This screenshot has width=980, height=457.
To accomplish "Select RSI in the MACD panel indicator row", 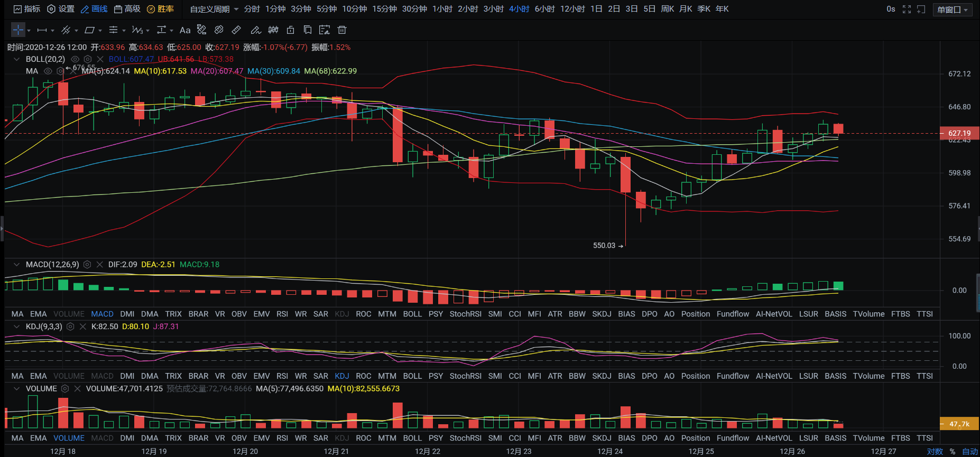I will click(282, 314).
